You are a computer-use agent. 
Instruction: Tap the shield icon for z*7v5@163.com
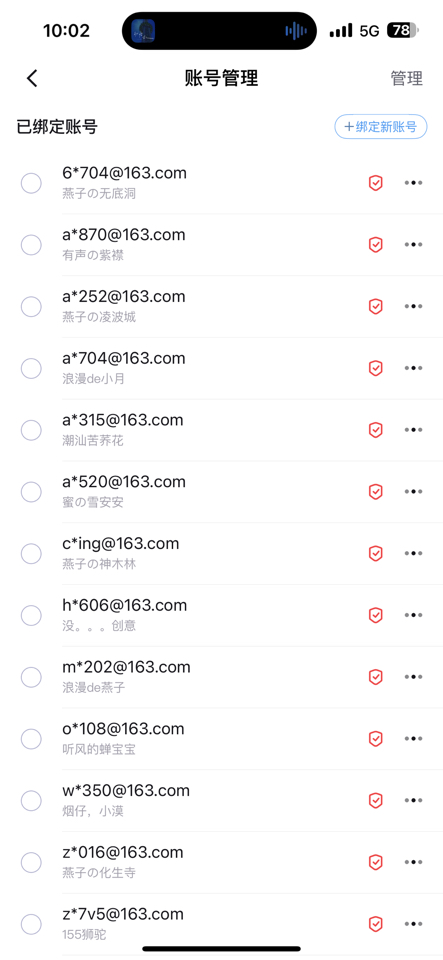[x=376, y=924]
